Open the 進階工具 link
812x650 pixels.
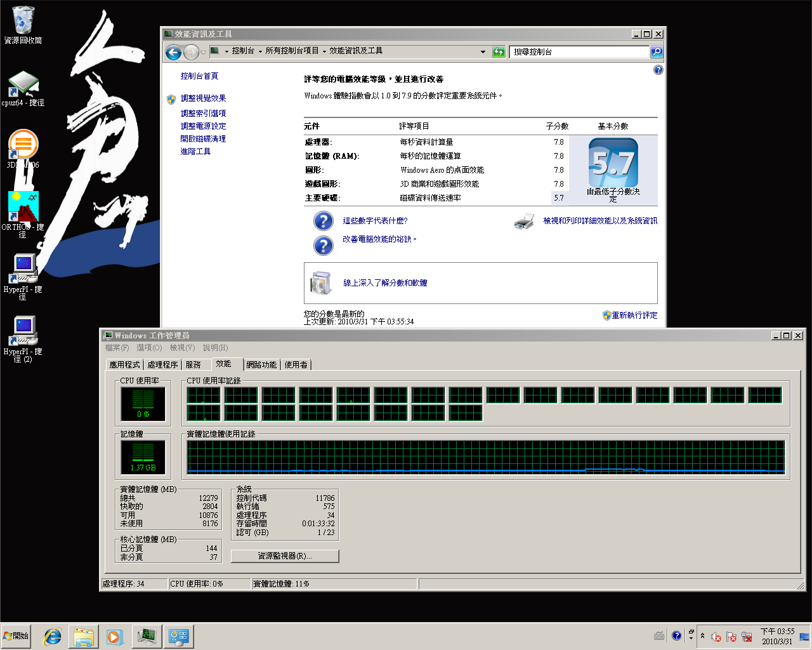pos(195,152)
